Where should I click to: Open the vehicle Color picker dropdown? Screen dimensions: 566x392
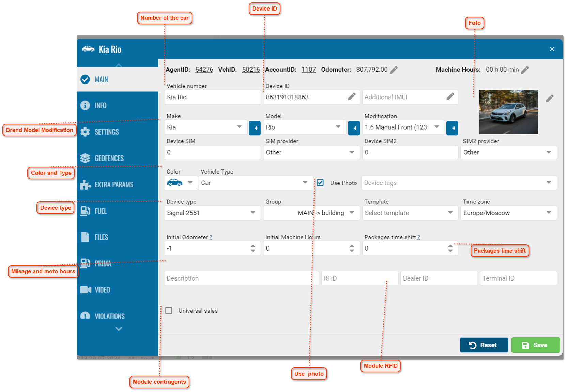[x=181, y=183]
